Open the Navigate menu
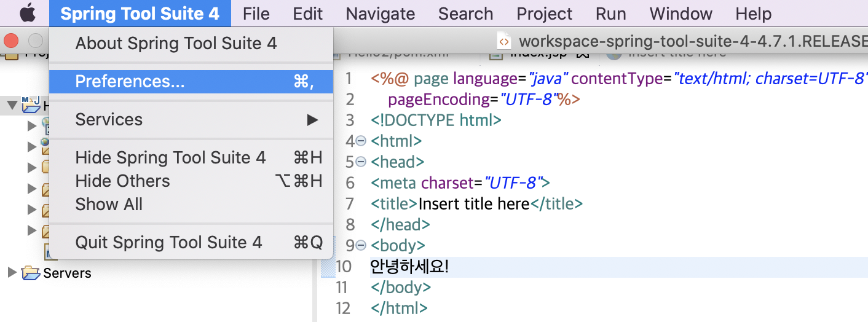868x322 pixels. click(381, 14)
